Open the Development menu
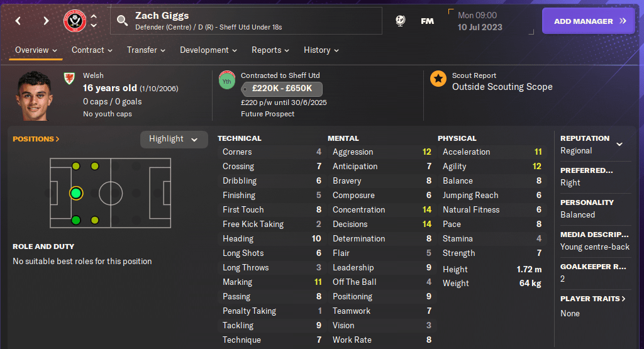Image resolution: width=644 pixels, height=349 pixels. pyautogui.click(x=208, y=50)
